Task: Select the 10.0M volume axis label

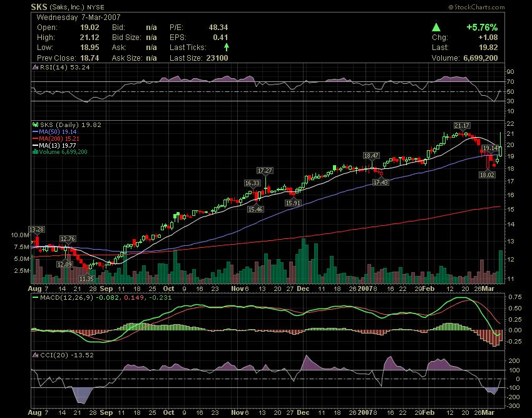Action: (19, 235)
